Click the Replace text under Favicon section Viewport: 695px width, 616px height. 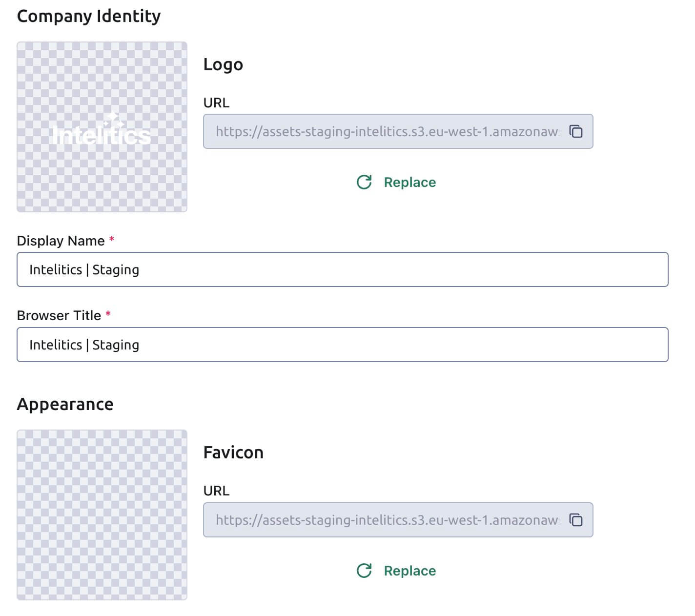click(x=410, y=571)
